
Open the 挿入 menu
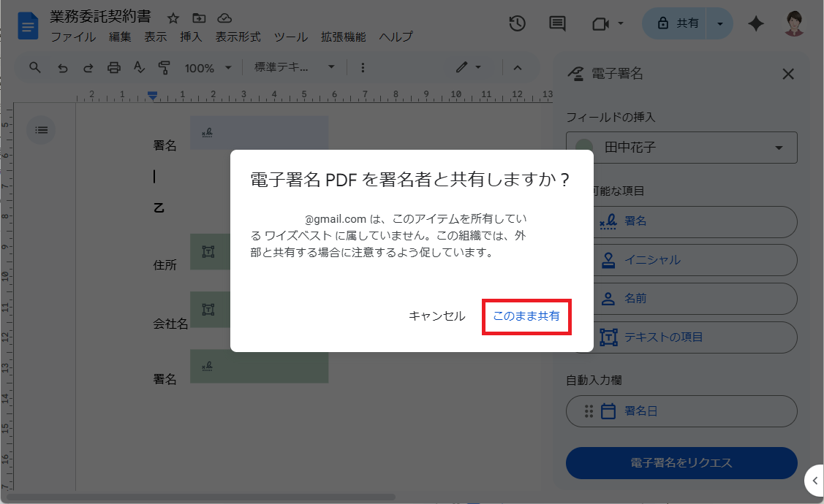(x=190, y=37)
